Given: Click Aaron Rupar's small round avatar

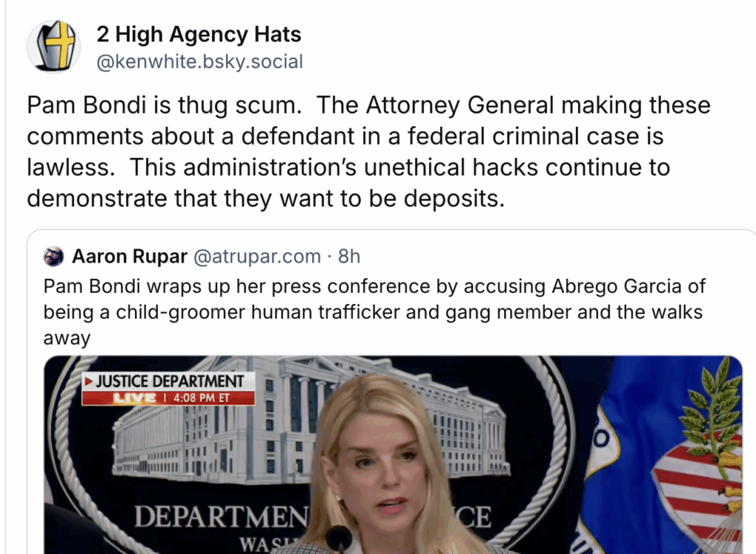Looking at the screenshot, I should pyautogui.click(x=53, y=256).
